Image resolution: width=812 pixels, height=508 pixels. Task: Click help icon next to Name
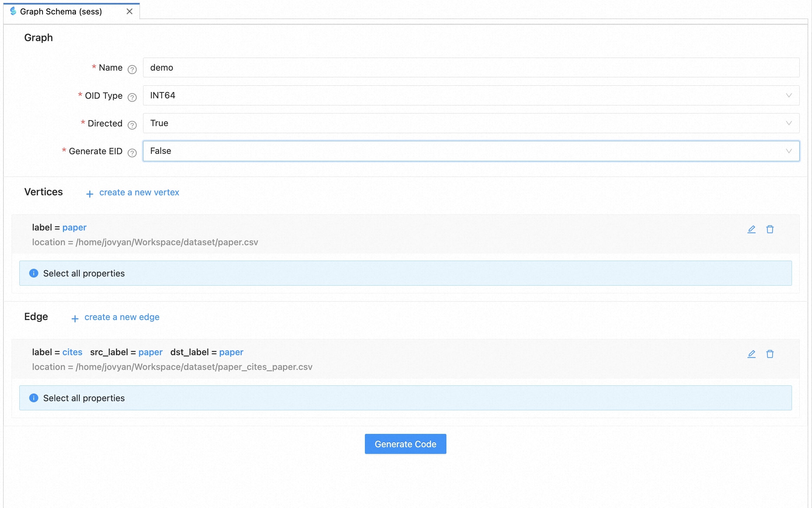click(132, 70)
